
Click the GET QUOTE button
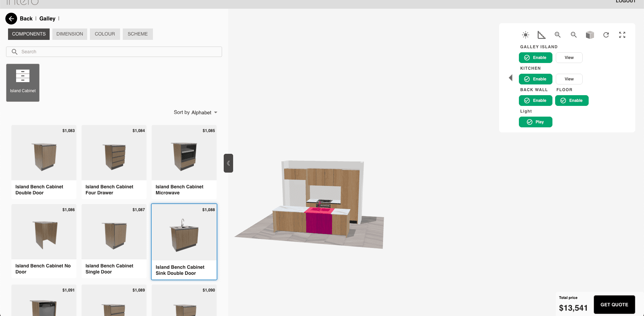614,305
